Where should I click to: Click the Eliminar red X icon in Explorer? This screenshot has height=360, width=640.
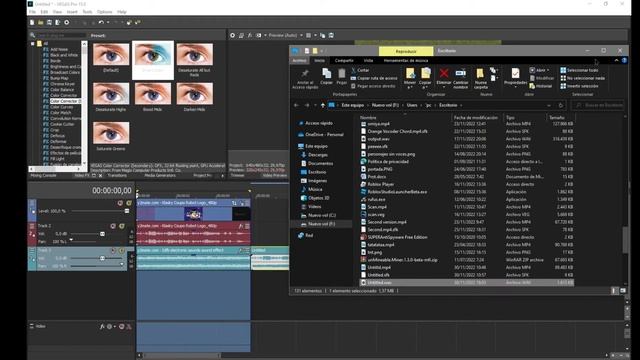(x=444, y=73)
